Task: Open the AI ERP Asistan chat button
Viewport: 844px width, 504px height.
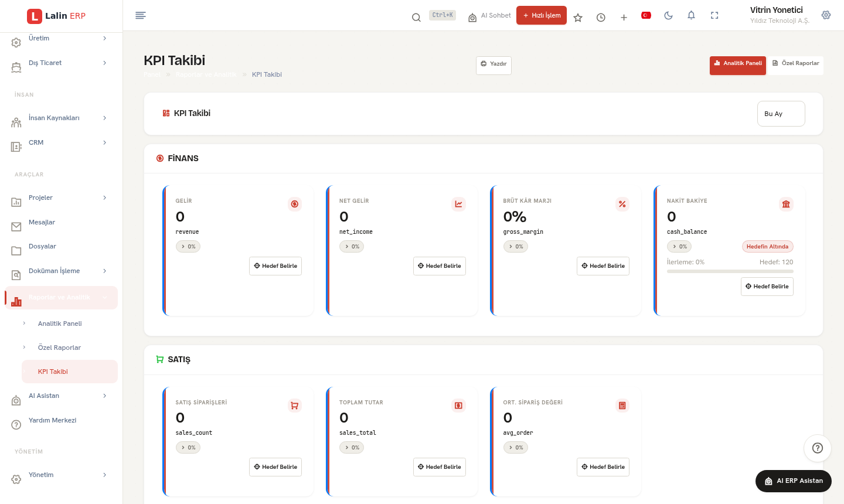Action: pyautogui.click(x=794, y=481)
